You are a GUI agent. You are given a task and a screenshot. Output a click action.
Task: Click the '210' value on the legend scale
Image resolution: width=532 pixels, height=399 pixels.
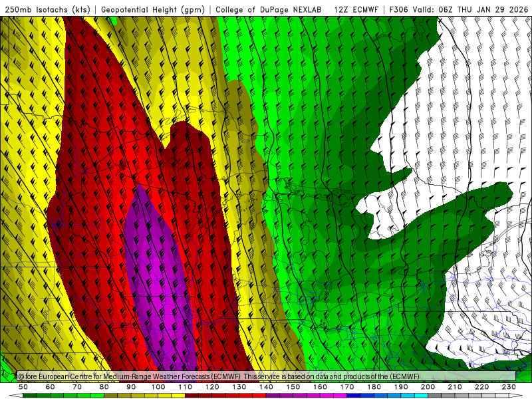(455, 387)
